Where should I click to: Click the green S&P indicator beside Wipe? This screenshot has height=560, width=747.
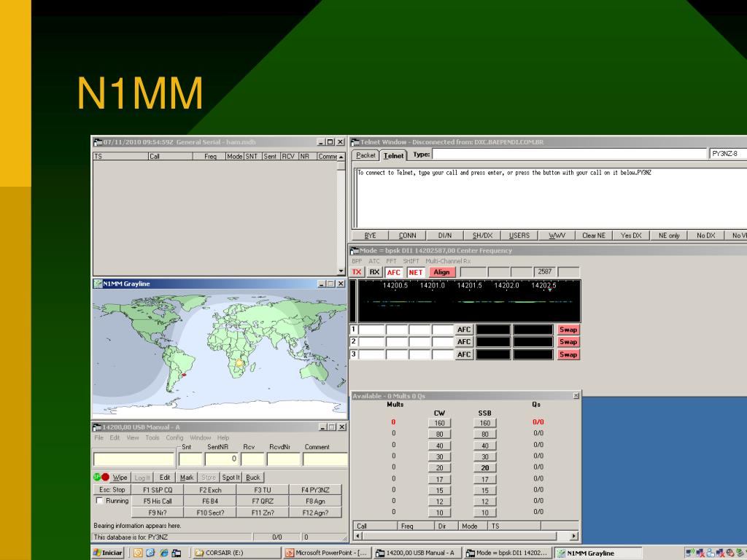pyautogui.click(x=97, y=477)
